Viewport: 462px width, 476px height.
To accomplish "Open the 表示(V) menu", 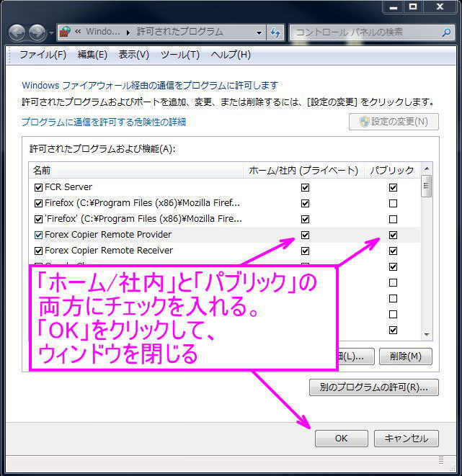I will 133,55.
